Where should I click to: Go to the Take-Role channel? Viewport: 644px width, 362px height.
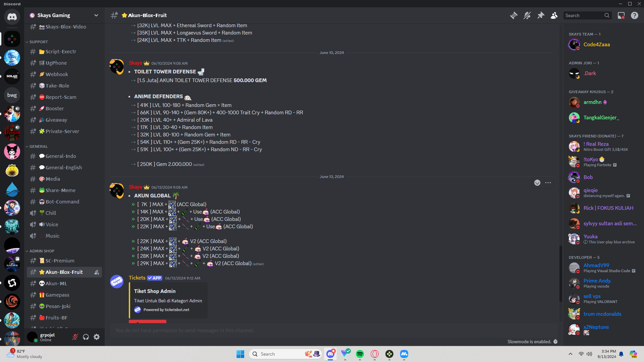[64, 86]
